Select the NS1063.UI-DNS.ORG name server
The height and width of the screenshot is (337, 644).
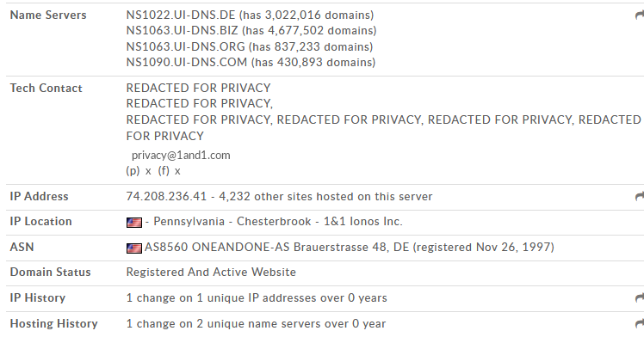pos(185,46)
